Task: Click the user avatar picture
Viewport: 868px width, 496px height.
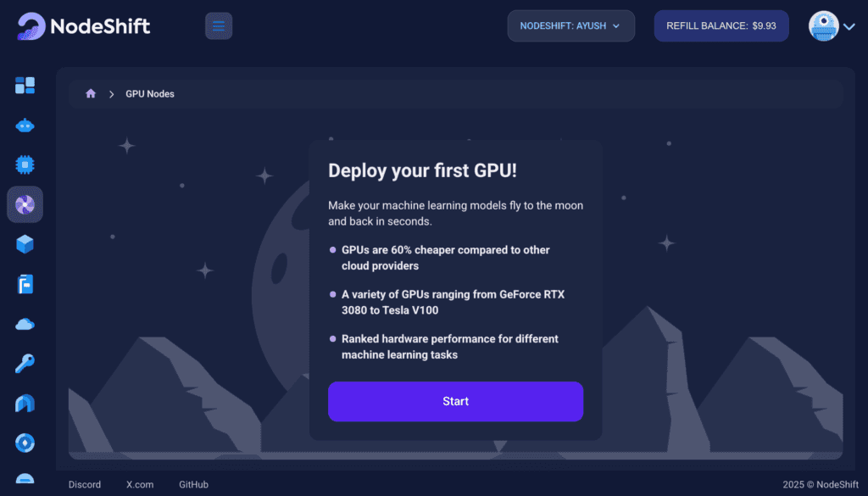Action: click(824, 26)
